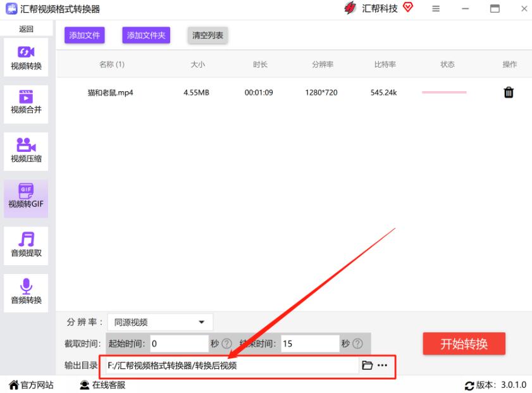
Task: Open the 视频转换 video conversion tool
Action: [x=26, y=57]
